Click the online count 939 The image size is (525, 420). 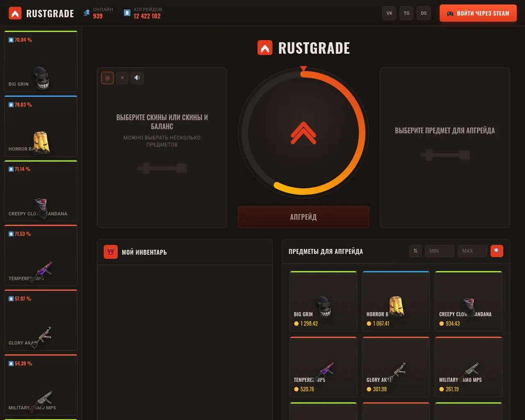pos(98,16)
